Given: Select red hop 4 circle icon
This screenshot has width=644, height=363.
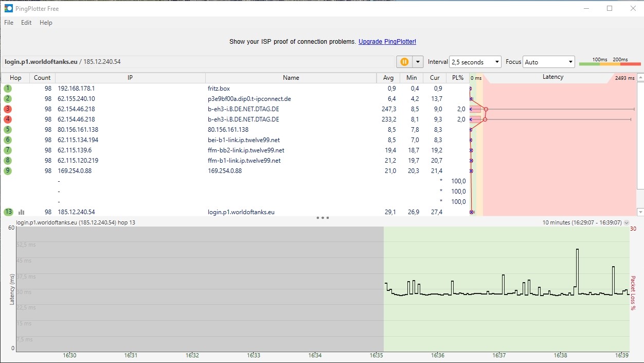Looking at the screenshot, I should point(8,119).
